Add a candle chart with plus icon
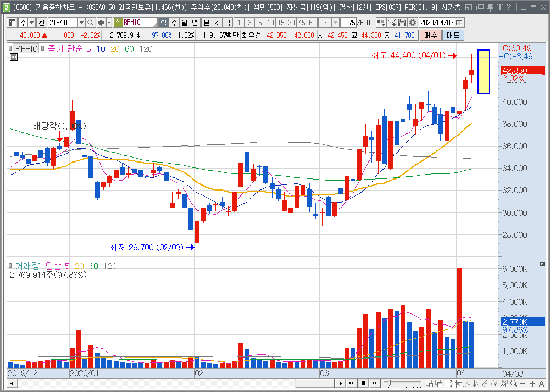550x392 pixels. tap(381, 23)
